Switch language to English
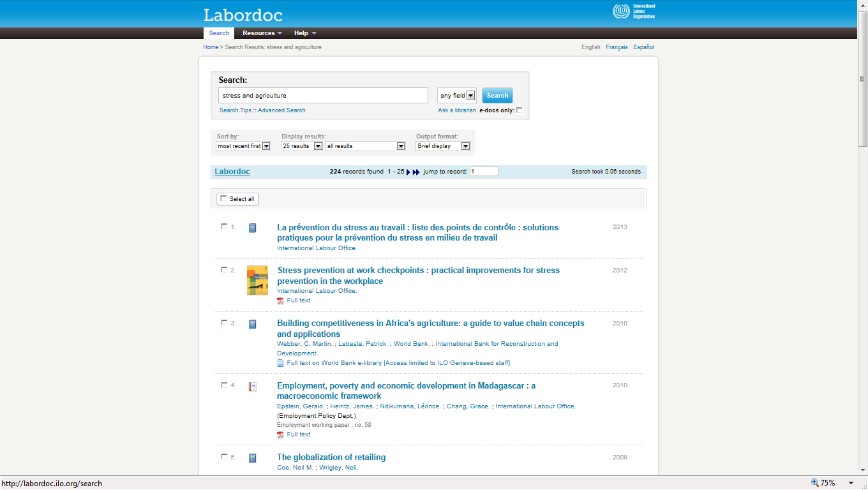The height and width of the screenshot is (490, 868). [x=590, y=47]
